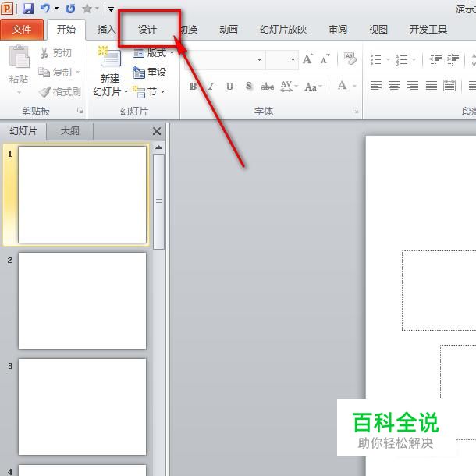Expand the 复制 dropdown arrow
Image resolution: width=476 pixels, height=476 pixels.
click(x=78, y=73)
